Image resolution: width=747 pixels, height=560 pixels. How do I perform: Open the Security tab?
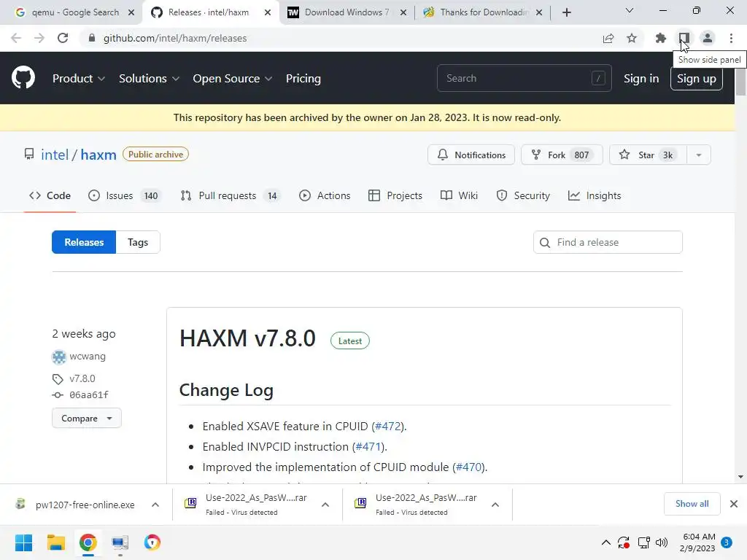522,195
